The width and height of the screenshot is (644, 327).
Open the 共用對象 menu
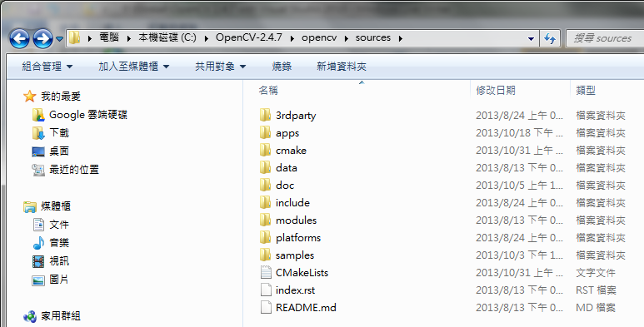pyautogui.click(x=220, y=67)
